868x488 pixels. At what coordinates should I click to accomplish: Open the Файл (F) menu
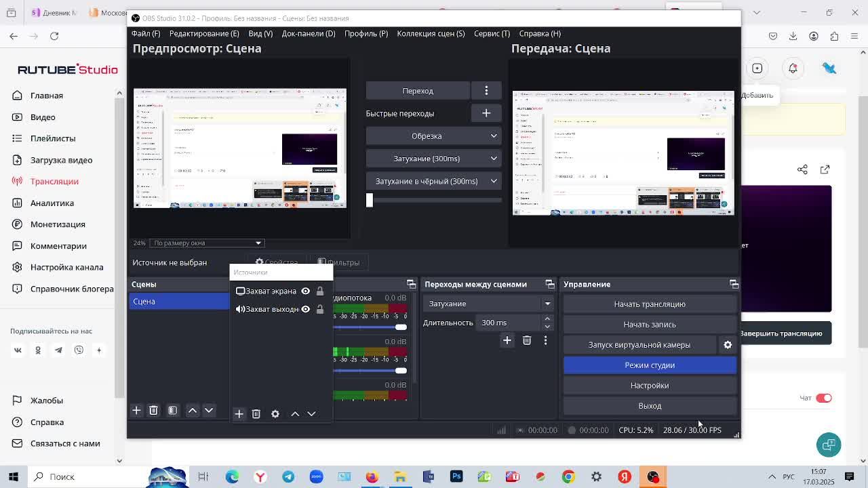146,33
